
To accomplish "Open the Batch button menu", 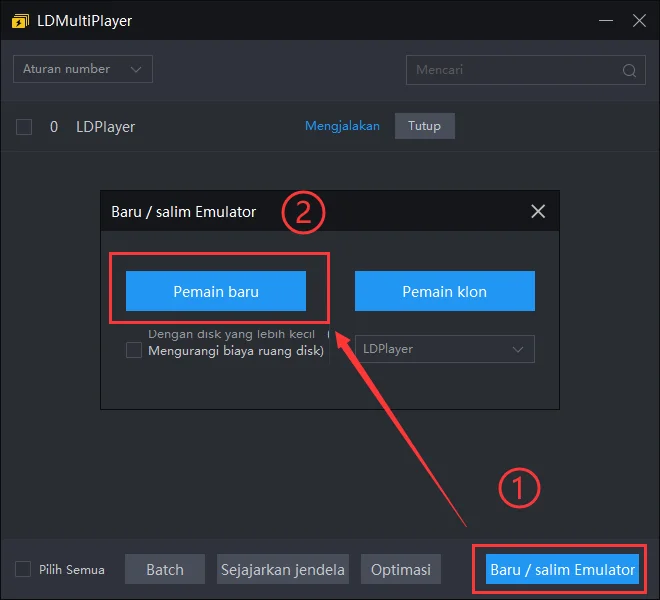I will click(165, 569).
